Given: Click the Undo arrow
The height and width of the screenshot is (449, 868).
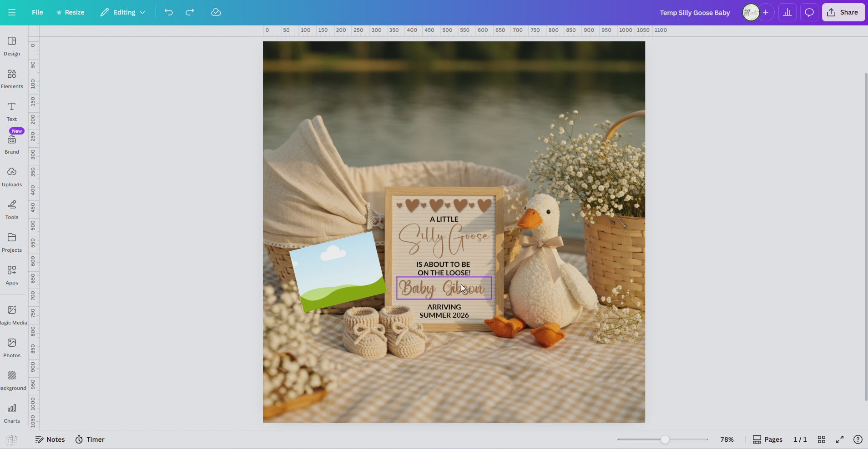Looking at the screenshot, I should pyautogui.click(x=169, y=12).
